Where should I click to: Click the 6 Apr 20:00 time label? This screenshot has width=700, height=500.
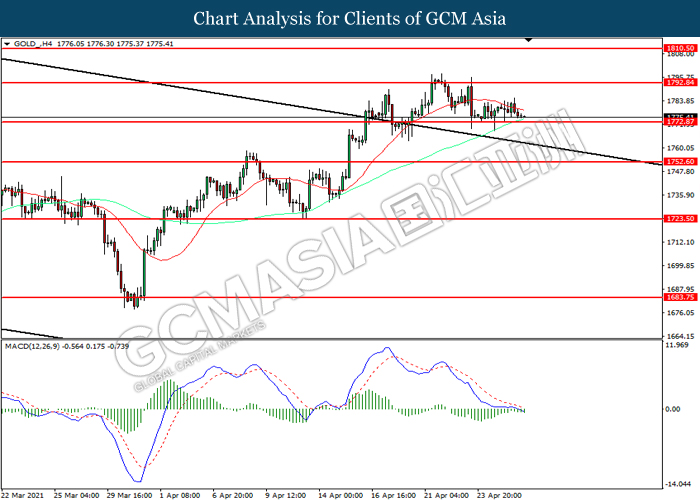(233, 495)
